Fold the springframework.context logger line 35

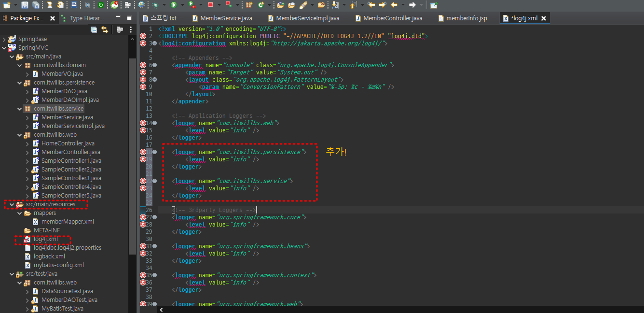click(x=155, y=275)
